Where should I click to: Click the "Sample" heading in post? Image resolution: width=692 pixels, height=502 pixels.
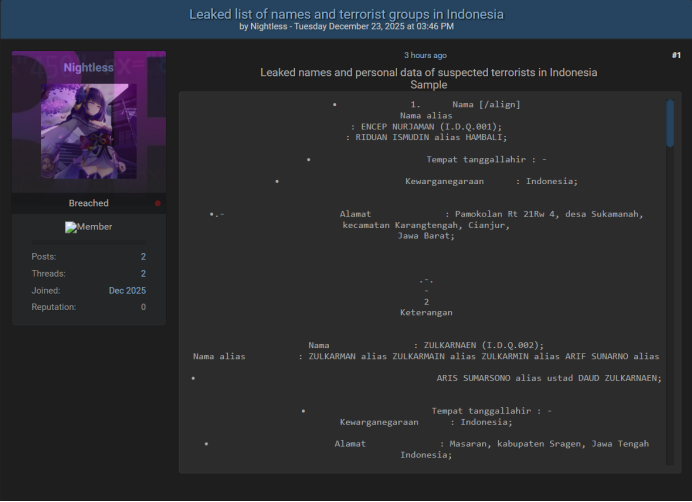[428, 85]
